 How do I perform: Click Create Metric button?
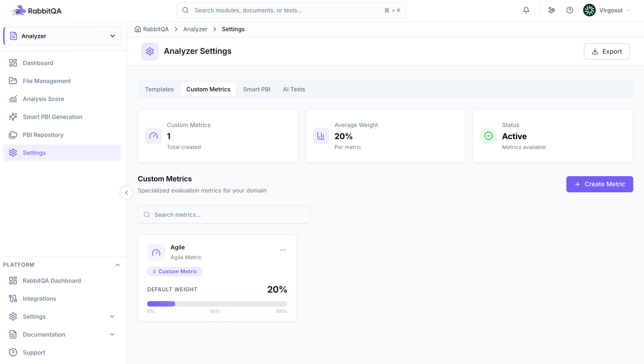(x=600, y=184)
